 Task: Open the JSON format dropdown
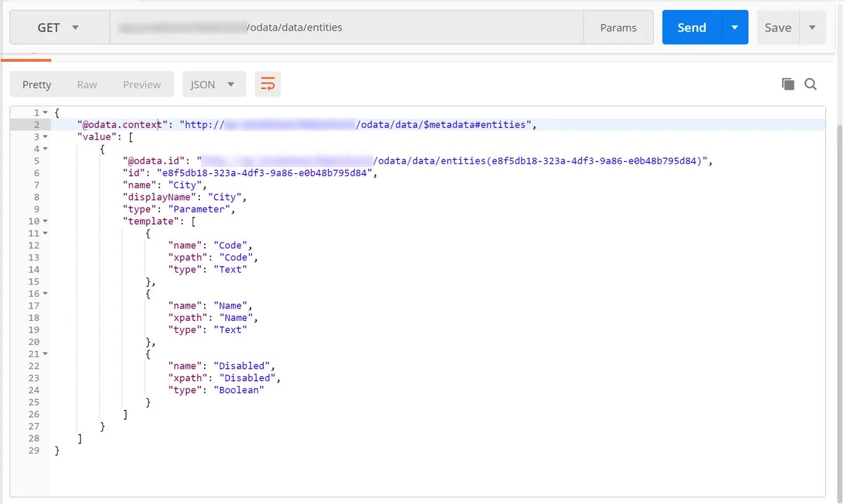tap(214, 85)
